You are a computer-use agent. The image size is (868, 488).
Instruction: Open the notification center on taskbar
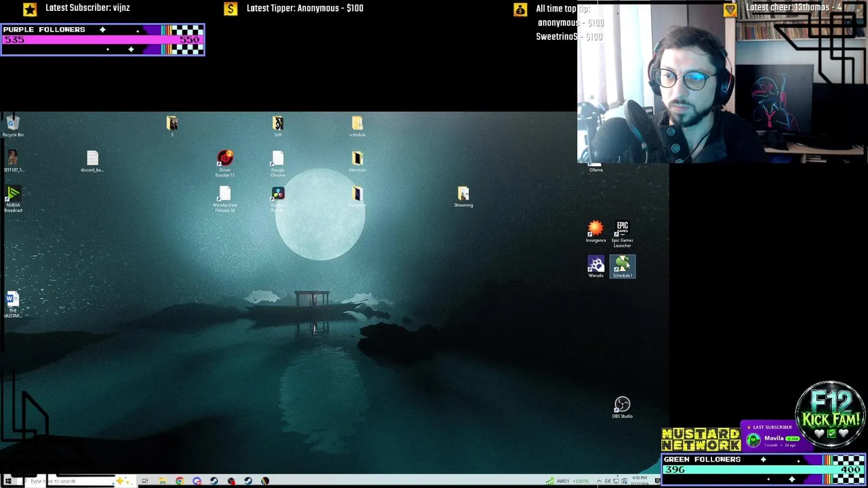(657, 481)
